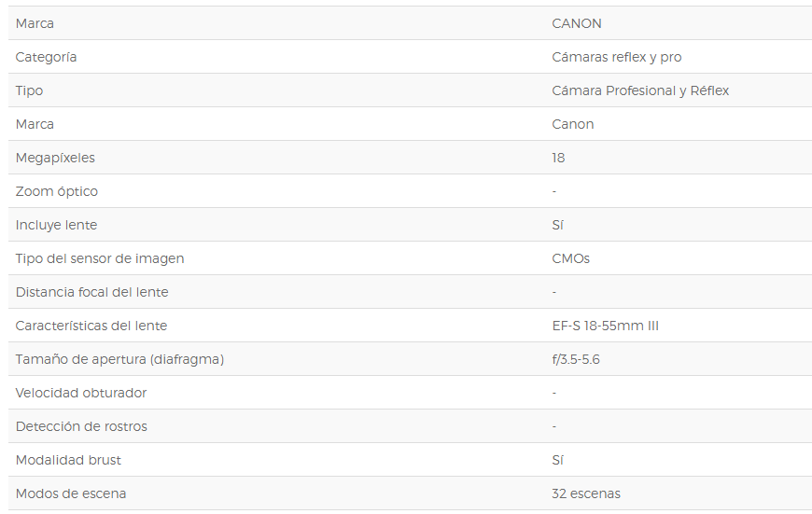
Task: Click the 'Modalidad brust' label
Action: pos(68,461)
